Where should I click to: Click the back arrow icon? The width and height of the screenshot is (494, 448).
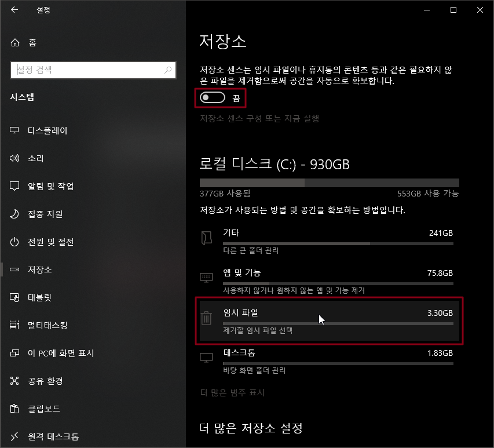[14, 10]
